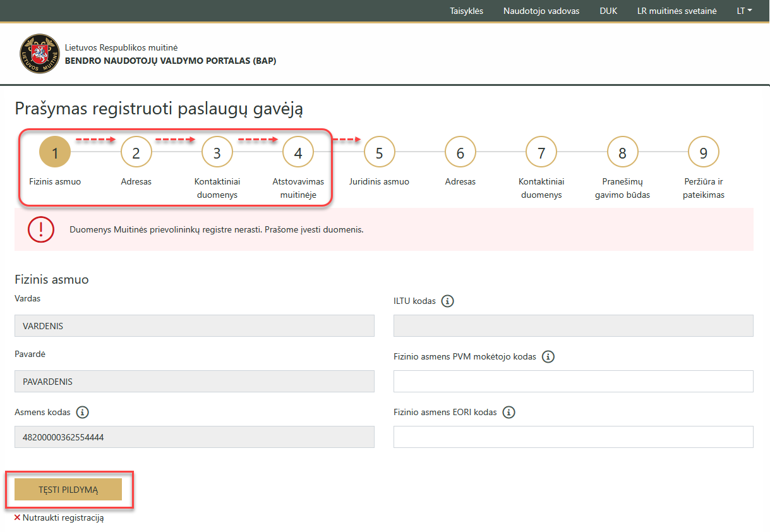770x532 pixels.
Task: Open Taisyklės in top menu
Action: (466, 11)
